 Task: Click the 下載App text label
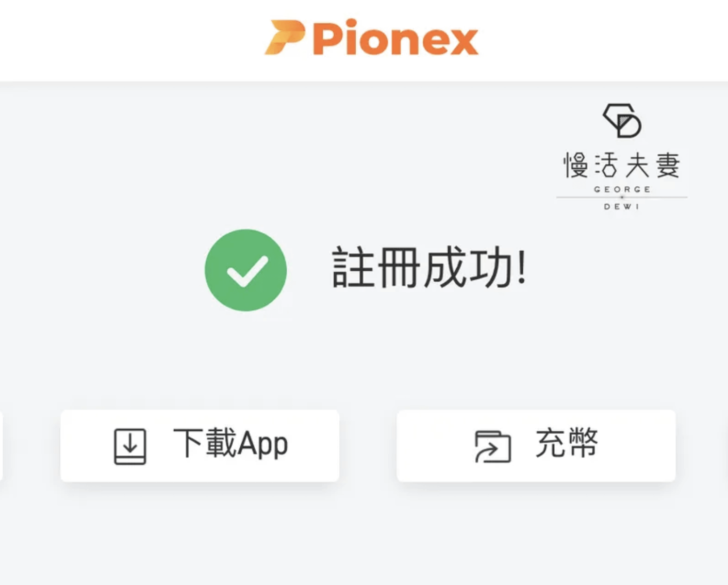pyautogui.click(x=230, y=444)
